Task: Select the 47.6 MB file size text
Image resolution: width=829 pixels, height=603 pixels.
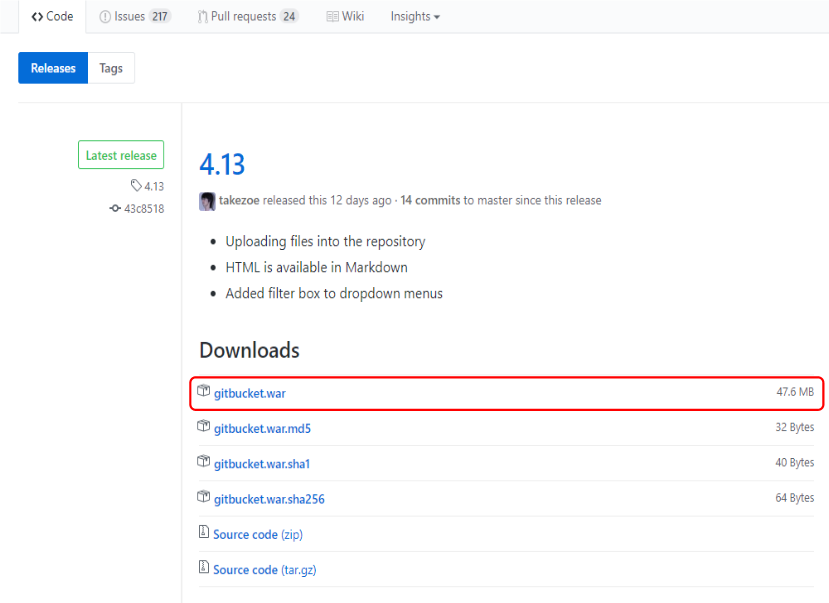Action: (x=795, y=392)
